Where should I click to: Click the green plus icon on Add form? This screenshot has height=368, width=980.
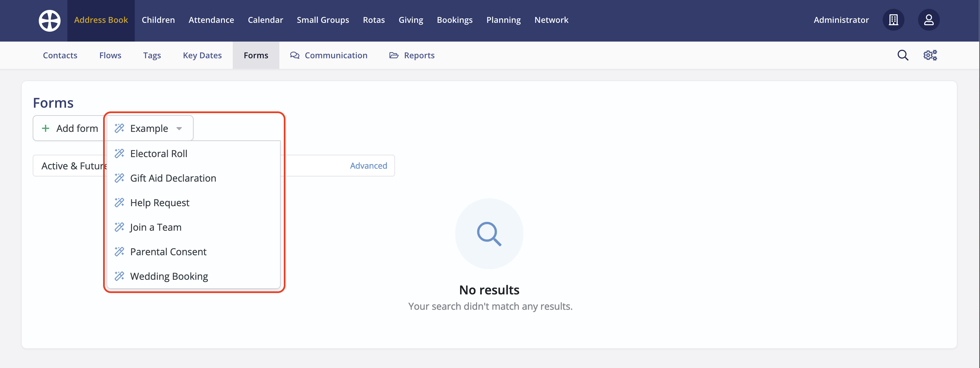(x=46, y=128)
